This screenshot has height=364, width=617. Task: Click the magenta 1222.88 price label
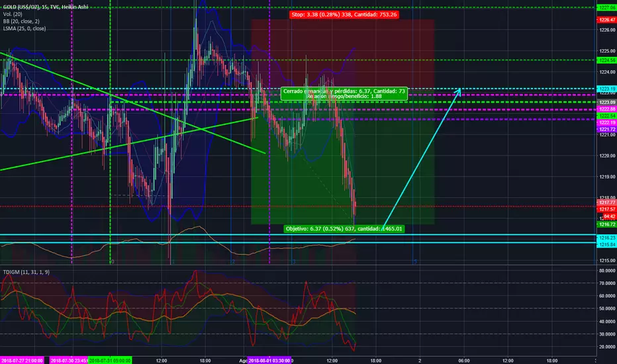click(606, 109)
